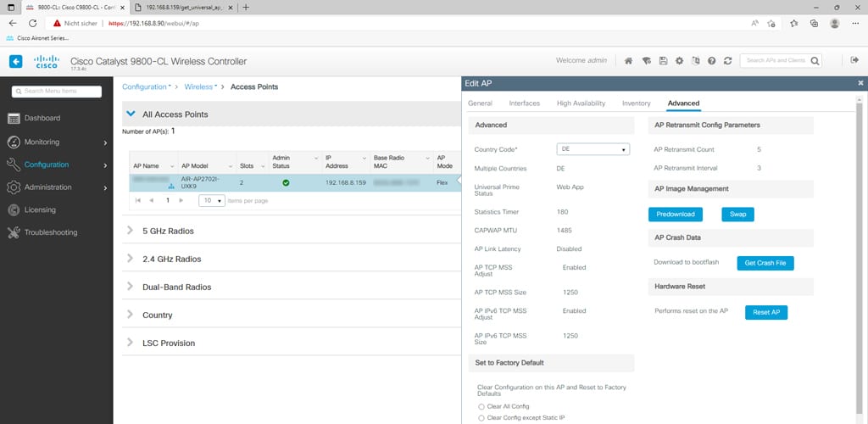Screen dimensions: 868x424
Task: Click Get Crash File button
Action: (765, 264)
